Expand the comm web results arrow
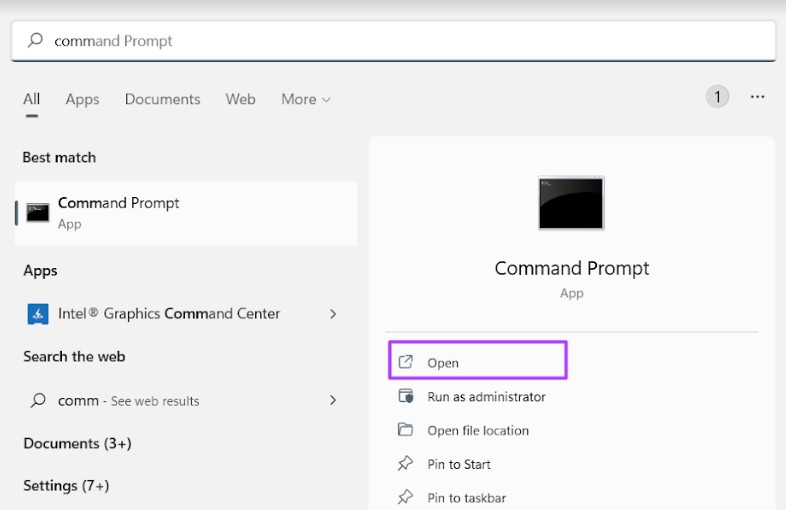This screenshot has height=510, width=786. click(x=333, y=400)
